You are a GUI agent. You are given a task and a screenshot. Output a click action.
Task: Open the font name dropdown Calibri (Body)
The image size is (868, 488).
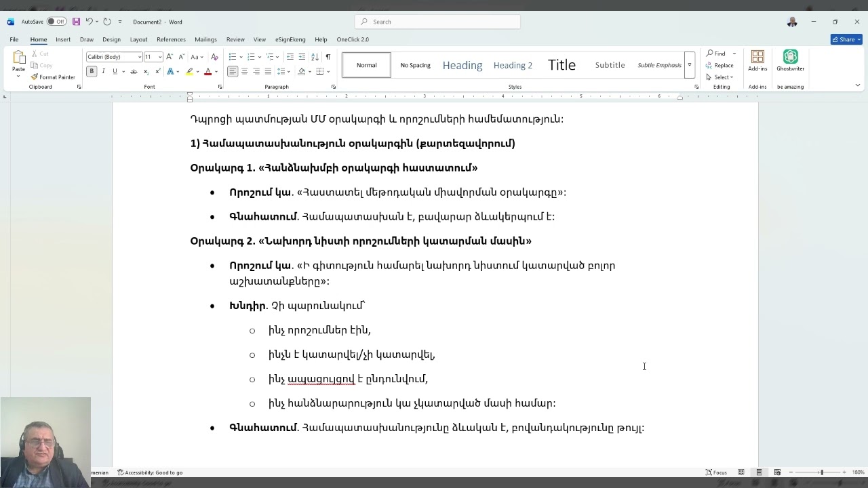[x=140, y=57]
